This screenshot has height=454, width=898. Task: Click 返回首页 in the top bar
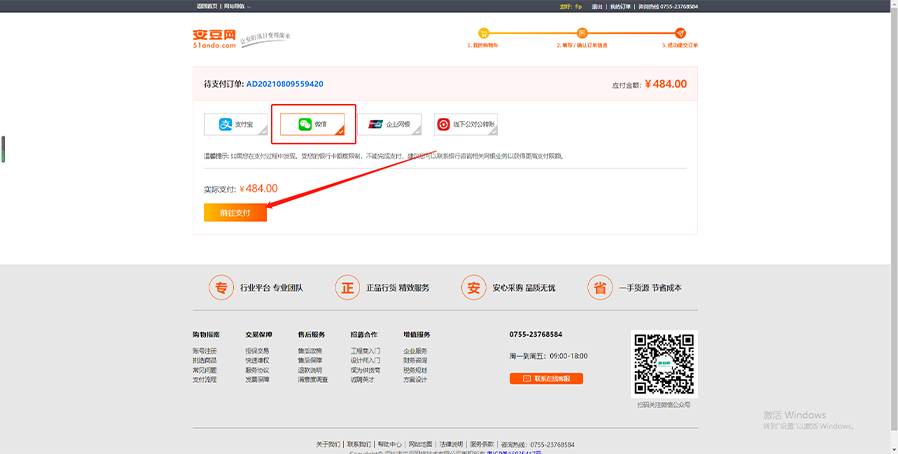(207, 6)
